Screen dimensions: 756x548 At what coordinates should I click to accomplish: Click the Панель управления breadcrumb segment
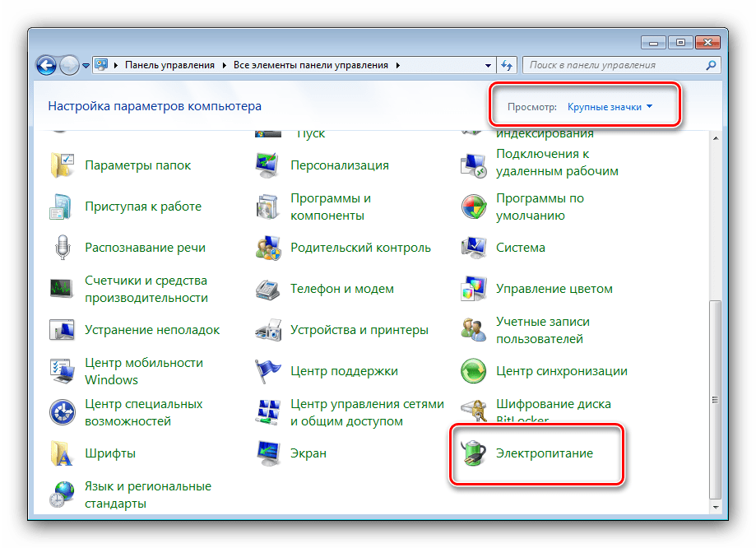(x=169, y=65)
